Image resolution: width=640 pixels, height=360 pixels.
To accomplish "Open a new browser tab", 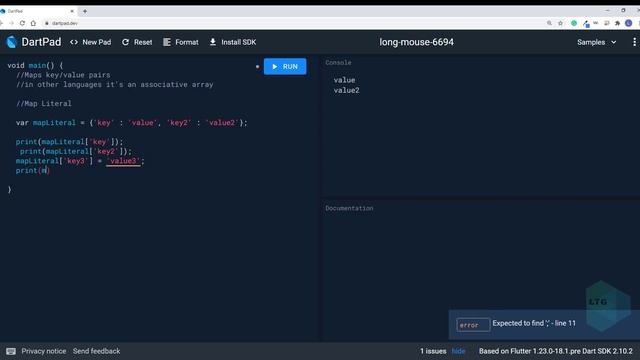I will 85,11.
